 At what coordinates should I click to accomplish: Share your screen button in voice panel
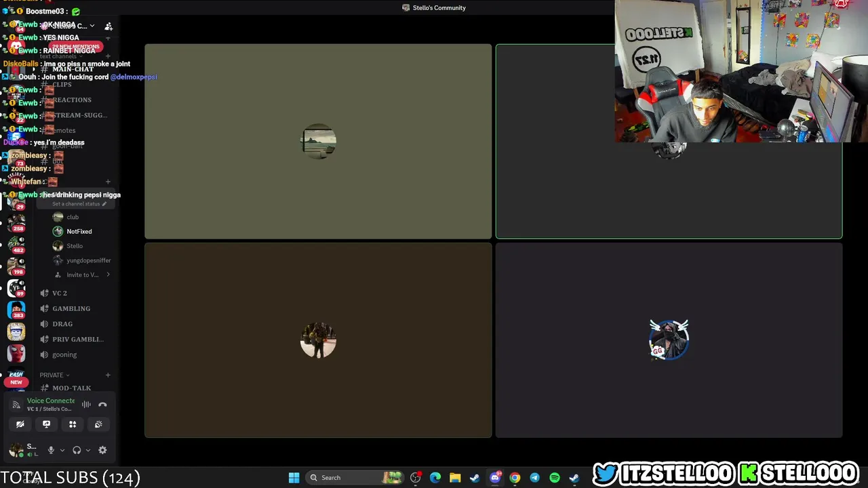click(46, 424)
